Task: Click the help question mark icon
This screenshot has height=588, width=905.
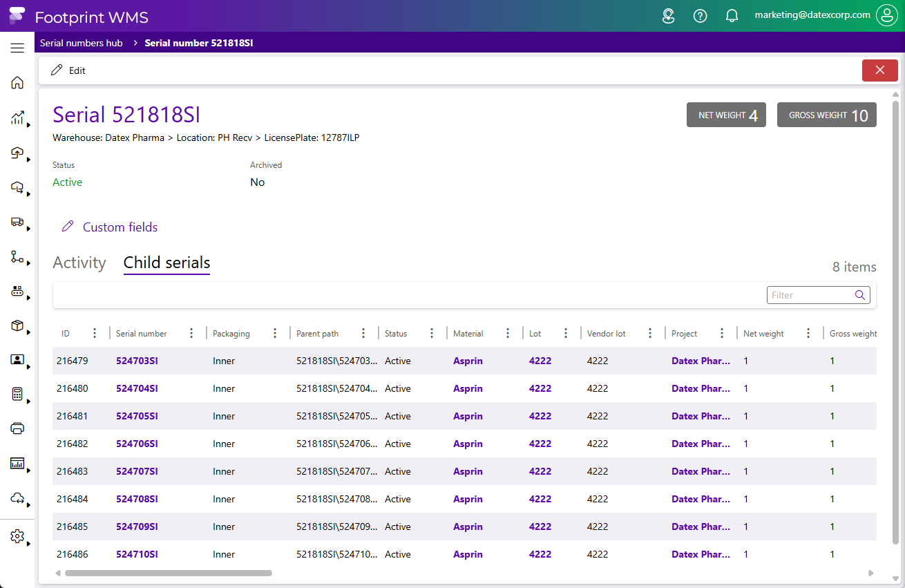Action: point(700,16)
